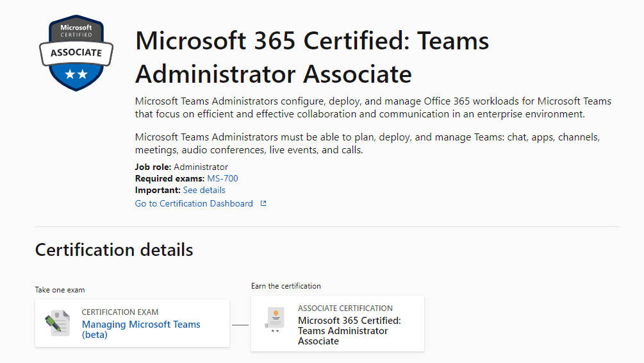Click the associate certification certificate icon
This screenshot has width=644, height=363.
275,319
